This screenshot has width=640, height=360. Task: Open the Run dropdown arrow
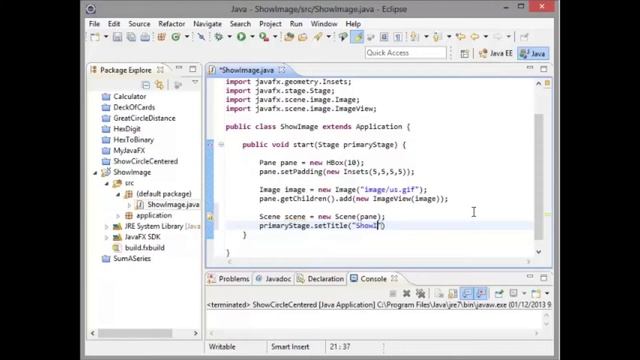point(252,37)
